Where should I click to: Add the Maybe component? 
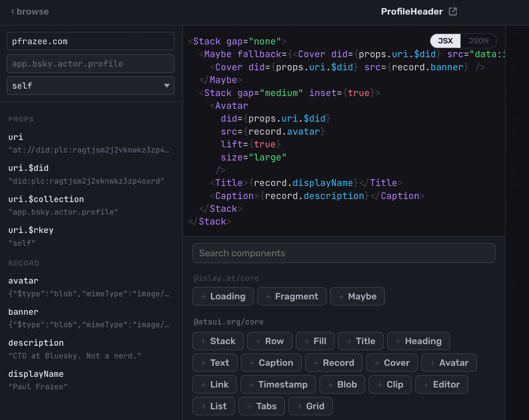(357, 296)
